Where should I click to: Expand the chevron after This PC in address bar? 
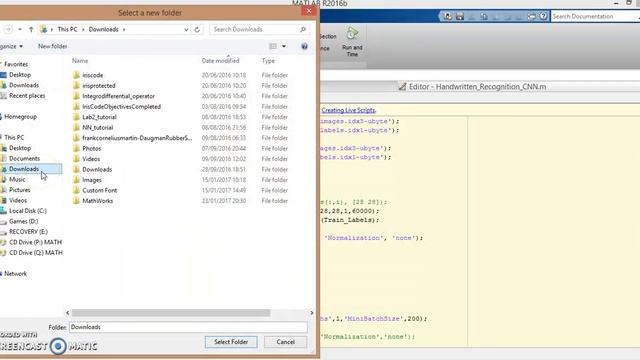tap(83, 29)
